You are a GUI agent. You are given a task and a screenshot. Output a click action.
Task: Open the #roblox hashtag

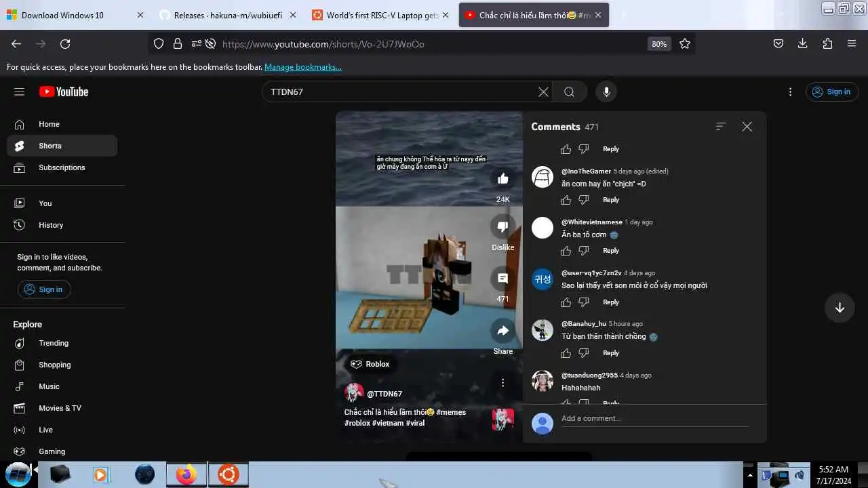click(357, 423)
